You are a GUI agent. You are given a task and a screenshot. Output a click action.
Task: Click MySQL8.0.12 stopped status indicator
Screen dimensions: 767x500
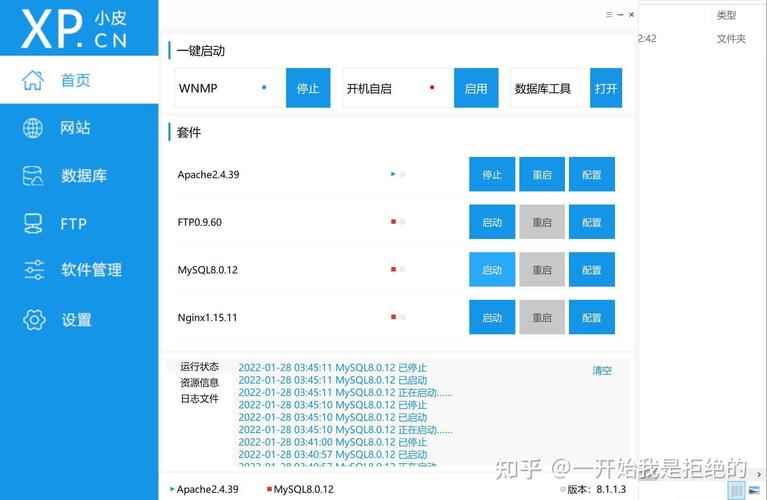tap(393, 269)
